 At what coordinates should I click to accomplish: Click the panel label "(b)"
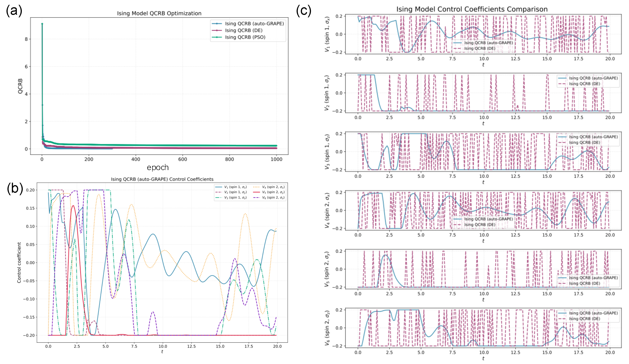(x=15, y=188)
